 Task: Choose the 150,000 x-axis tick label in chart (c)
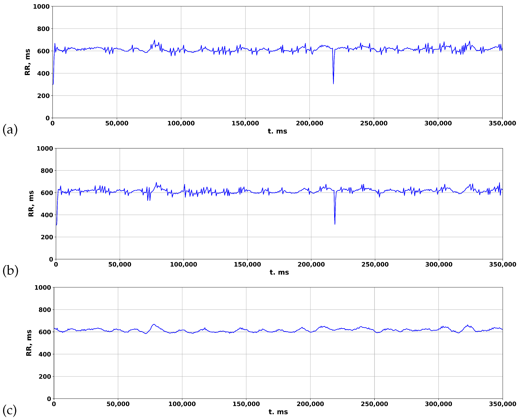coord(246,404)
